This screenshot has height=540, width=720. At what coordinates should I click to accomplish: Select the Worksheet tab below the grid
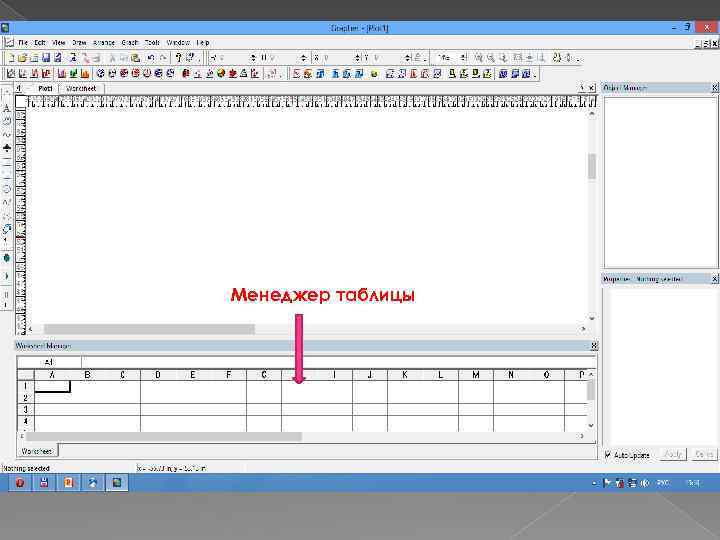pyautogui.click(x=37, y=451)
